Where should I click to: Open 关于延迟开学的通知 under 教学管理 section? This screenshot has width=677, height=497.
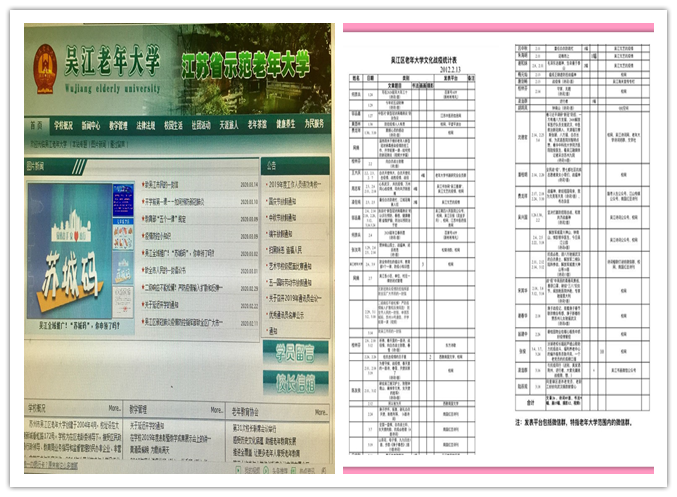(147, 426)
